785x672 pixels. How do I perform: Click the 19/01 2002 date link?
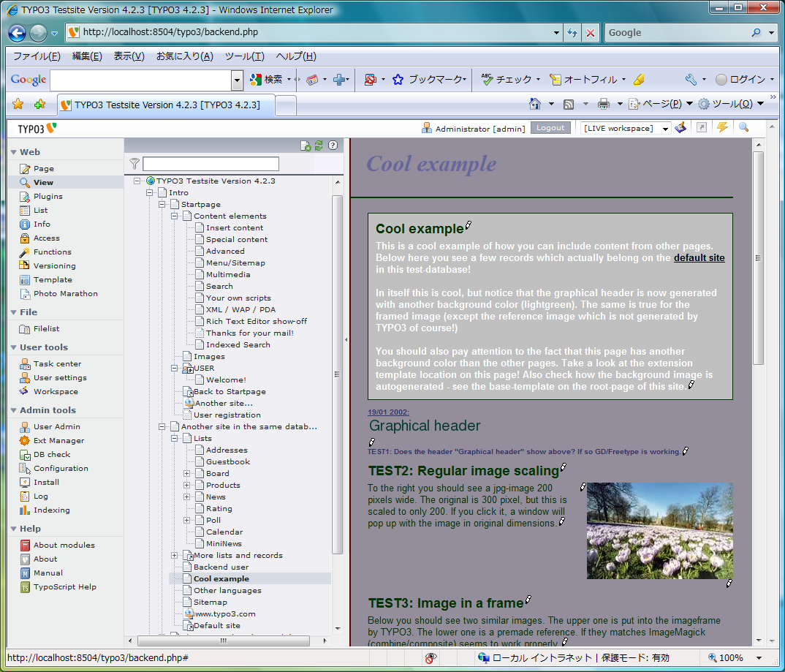click(x=388, y=412)
